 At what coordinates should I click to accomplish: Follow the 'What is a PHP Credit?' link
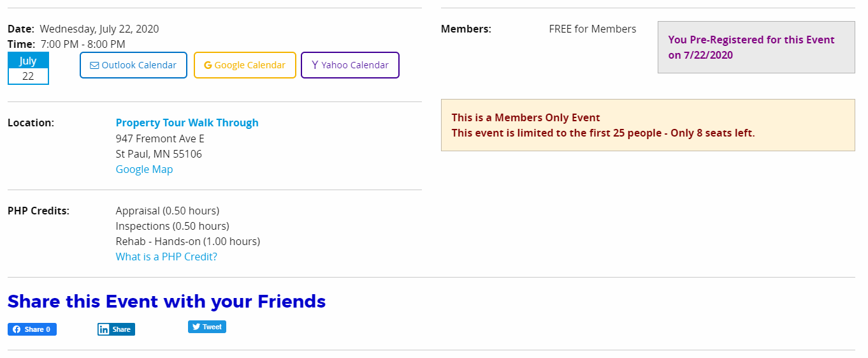(x=166, y=257)
